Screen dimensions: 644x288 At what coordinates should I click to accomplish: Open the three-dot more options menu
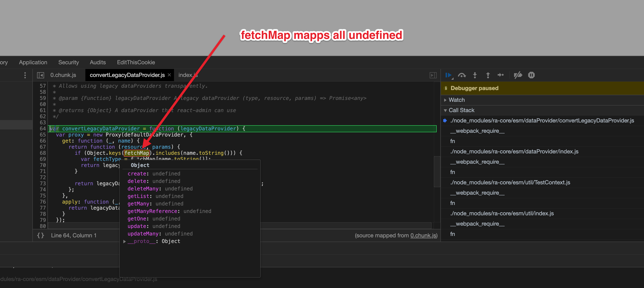(x=25, y=75)
